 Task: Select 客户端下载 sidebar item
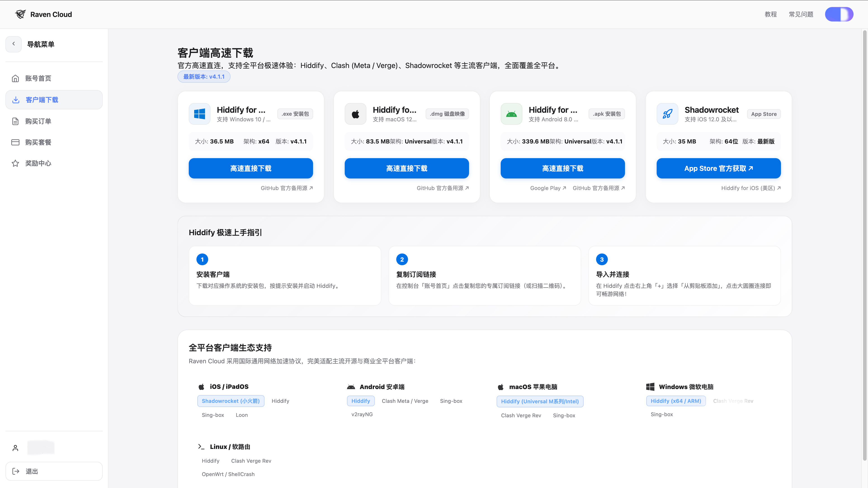(54, 100)
